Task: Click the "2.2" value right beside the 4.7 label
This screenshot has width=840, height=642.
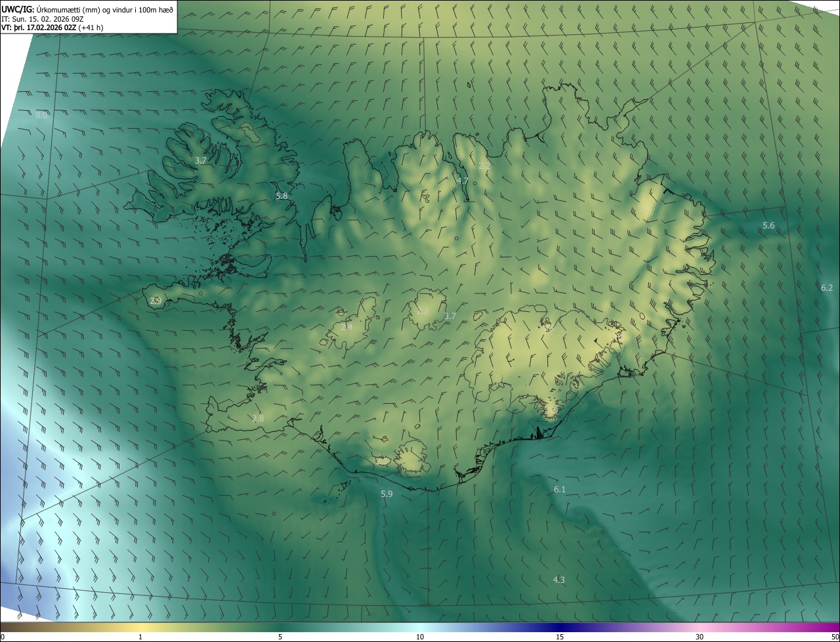Action: pos(484,166)
